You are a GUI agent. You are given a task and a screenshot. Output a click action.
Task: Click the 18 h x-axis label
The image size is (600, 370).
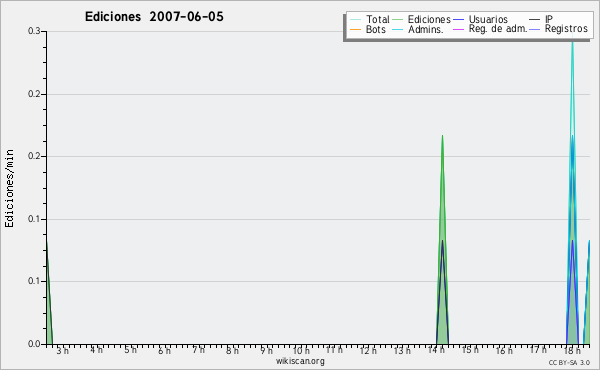click(x=572, y=350)
